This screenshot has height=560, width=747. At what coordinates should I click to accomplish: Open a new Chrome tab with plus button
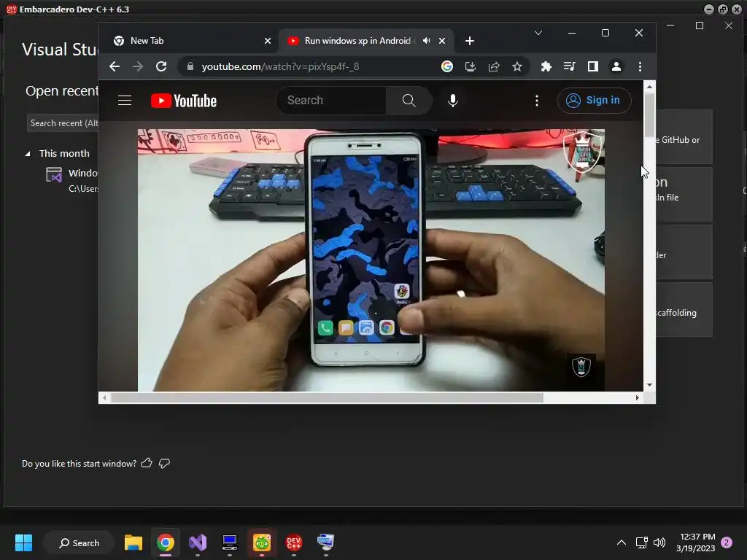click(x=469, y=41)
